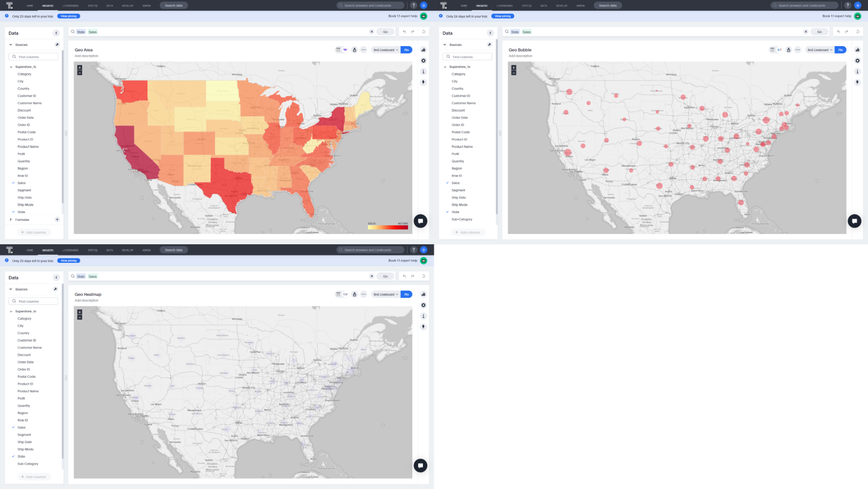The width and height of the screenshot is (868, 489).
Task: Click share icon in Geo Area window
Action: [354, 50]
